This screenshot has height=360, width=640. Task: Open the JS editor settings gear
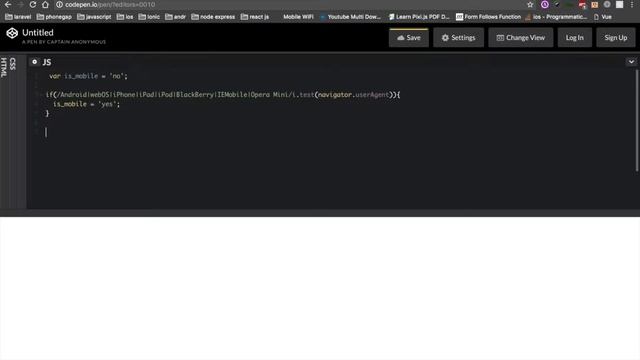click(35, 62)
